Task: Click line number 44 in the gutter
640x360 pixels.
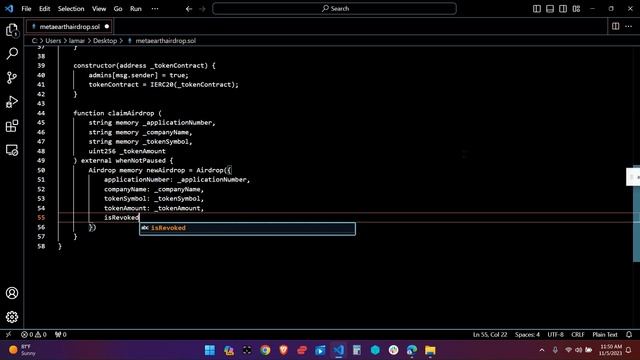Action: pyautogui.click(x=41, y=113)
